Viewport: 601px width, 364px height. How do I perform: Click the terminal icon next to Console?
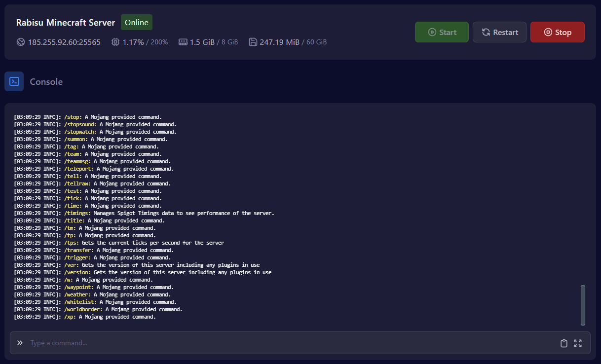coord(14,81)
